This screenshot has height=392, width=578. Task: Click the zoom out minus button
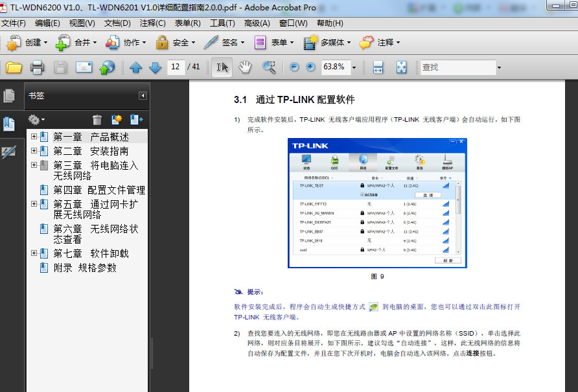(x=294, y=67)
